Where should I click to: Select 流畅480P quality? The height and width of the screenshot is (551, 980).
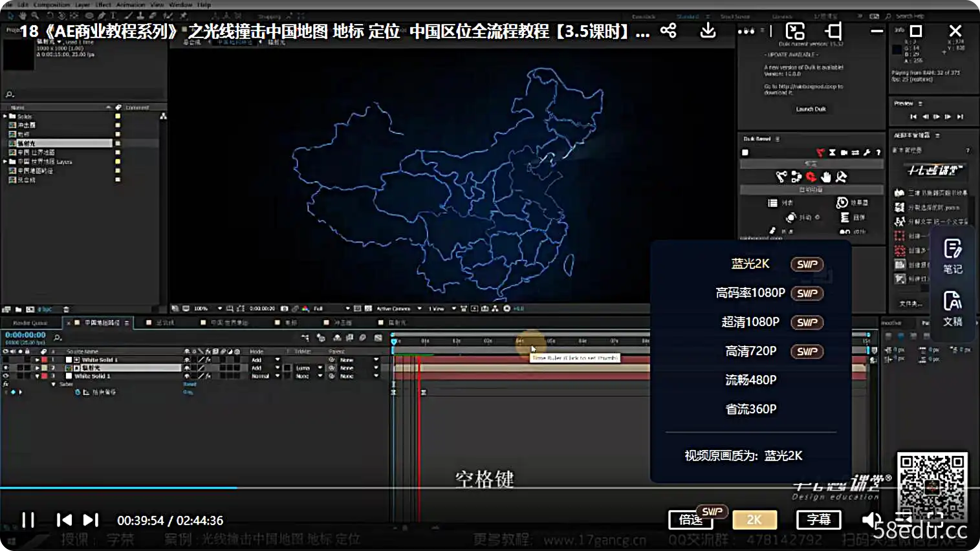750,380
